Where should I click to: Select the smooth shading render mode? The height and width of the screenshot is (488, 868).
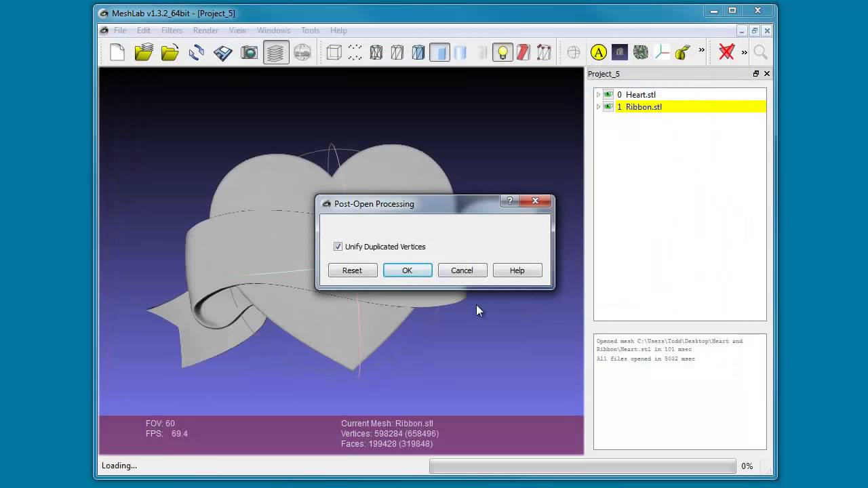tap(460, 52)
